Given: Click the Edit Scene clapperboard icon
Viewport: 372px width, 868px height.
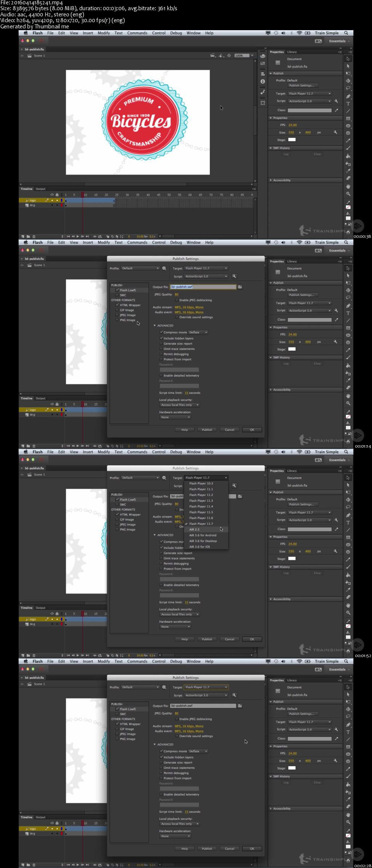Looking at the screenshot, I should [213, 56].
